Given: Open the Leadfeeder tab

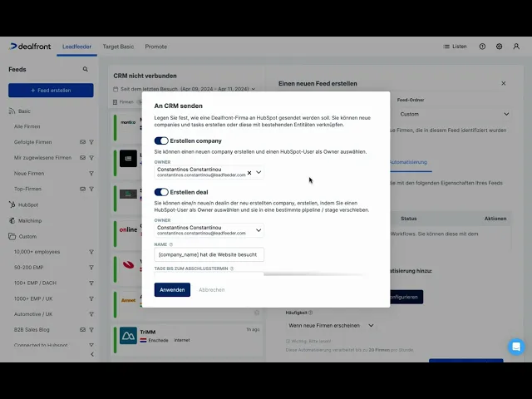Looking at the screenshot, I should pos(76,47).
